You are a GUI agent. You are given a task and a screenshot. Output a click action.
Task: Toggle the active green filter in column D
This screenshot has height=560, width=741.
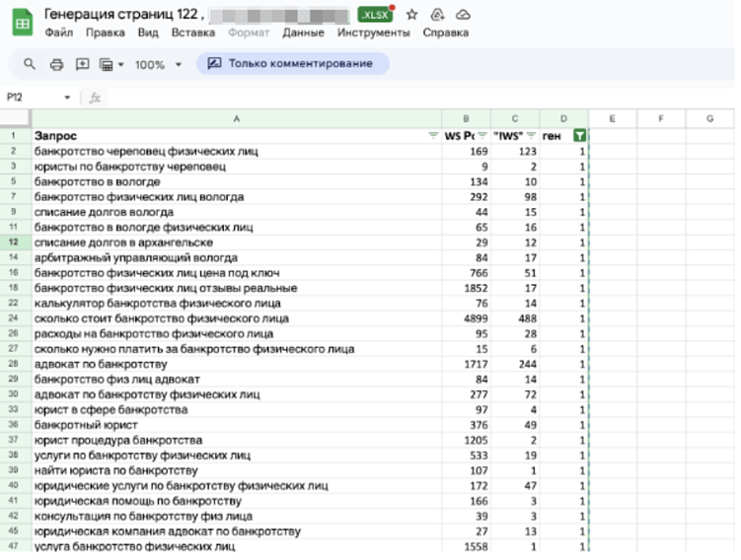[580, 135]
